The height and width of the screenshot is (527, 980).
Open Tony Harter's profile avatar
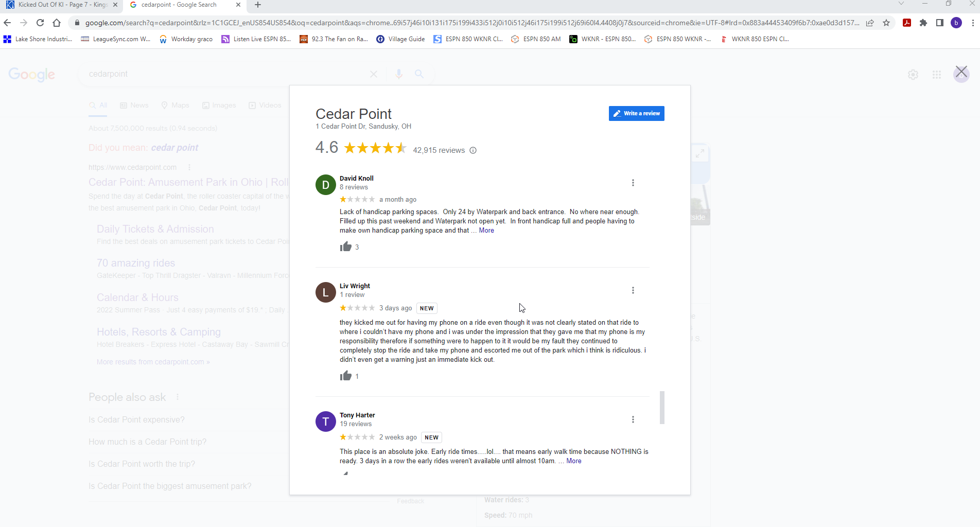[326, 421]
